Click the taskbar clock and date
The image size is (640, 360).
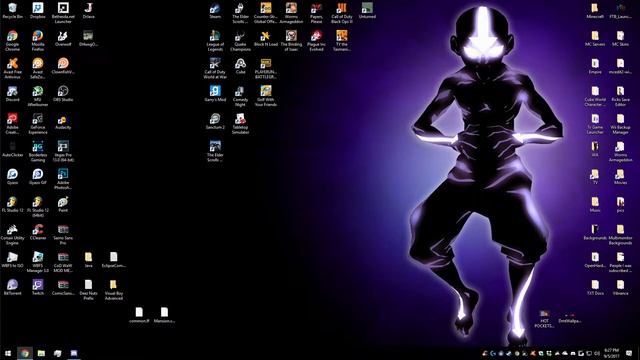[611, 353]
